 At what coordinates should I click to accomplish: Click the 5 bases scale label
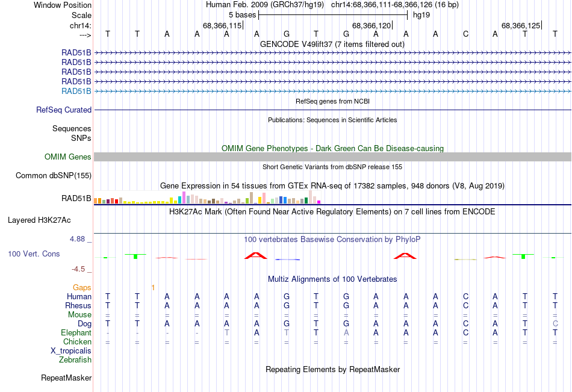[242, 15]
